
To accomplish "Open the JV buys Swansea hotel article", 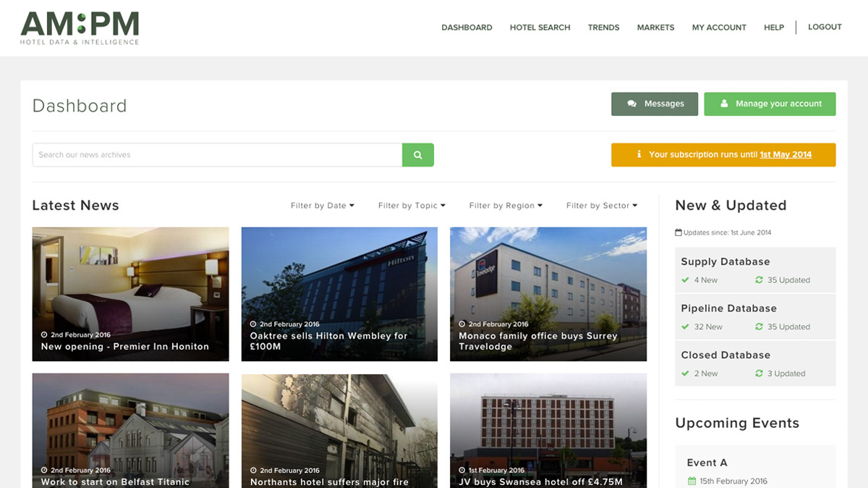I will pyautogui.click(x=548, y=431).
